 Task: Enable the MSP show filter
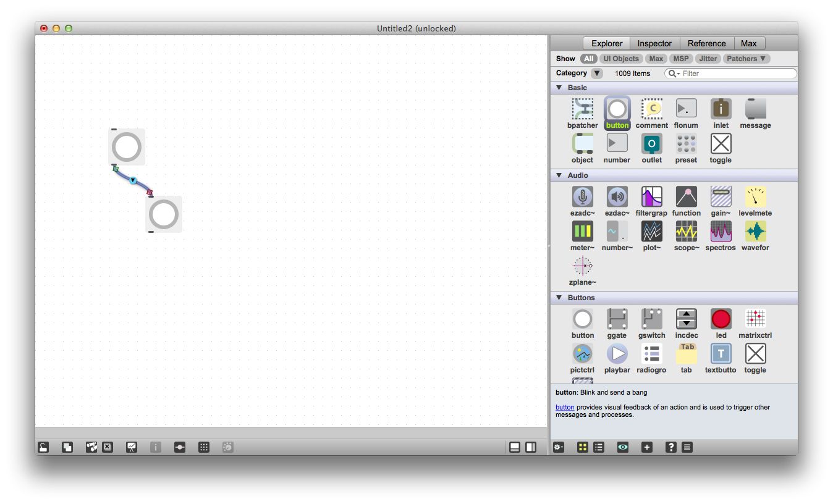click(681, 59)
